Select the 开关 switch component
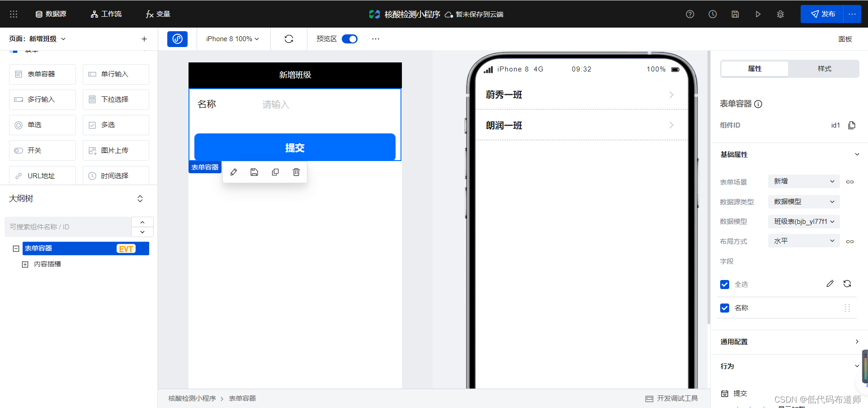 click(x=42, y=150)
